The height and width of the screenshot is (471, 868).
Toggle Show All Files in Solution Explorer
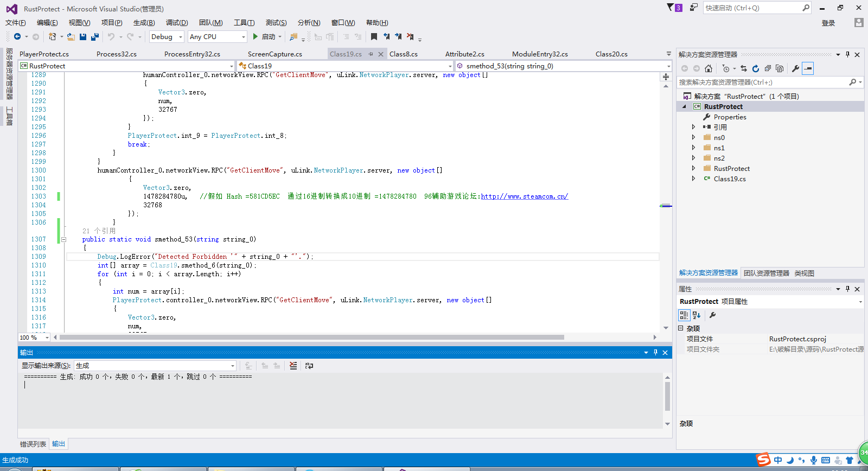pos(780,68)
